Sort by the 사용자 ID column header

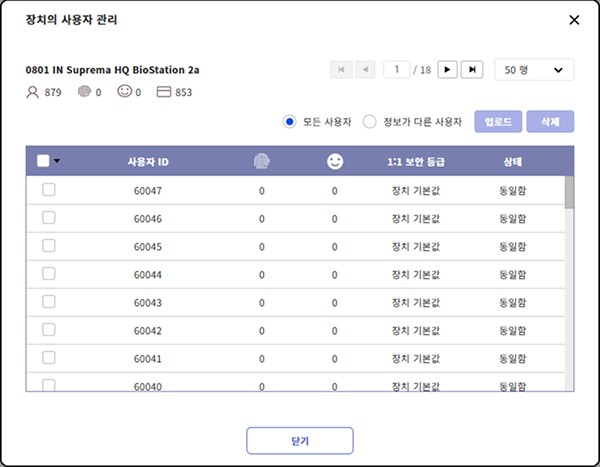[x=147, y=161]
